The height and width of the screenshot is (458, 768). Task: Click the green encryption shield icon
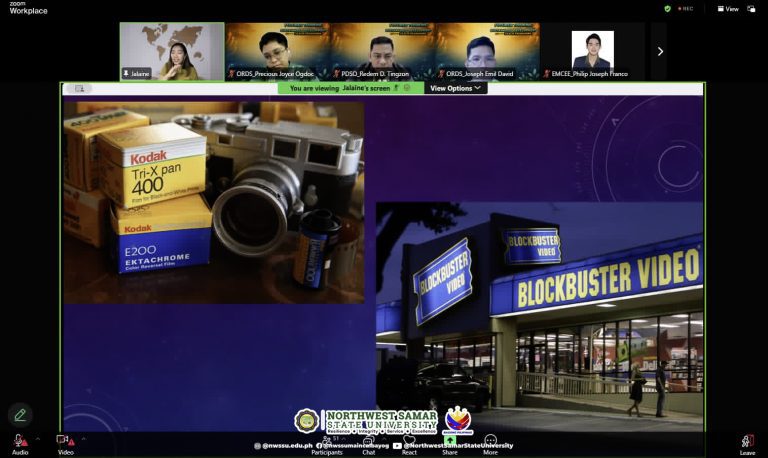coord(667,9)
